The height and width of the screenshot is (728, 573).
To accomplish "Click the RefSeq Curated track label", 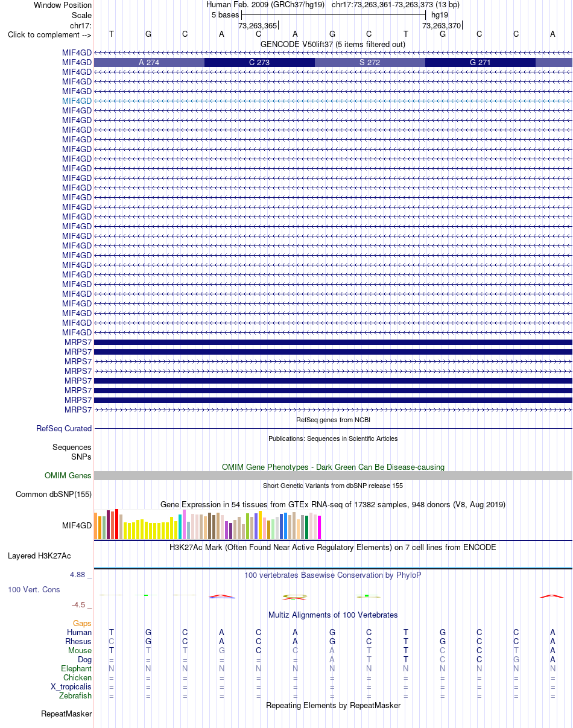I will pyautogui.click(x=64, y=428).
